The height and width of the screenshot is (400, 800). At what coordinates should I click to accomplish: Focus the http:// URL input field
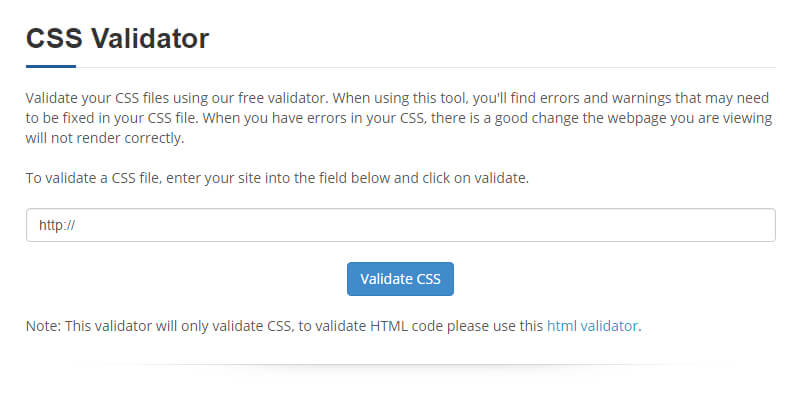(x=400, y=225)
